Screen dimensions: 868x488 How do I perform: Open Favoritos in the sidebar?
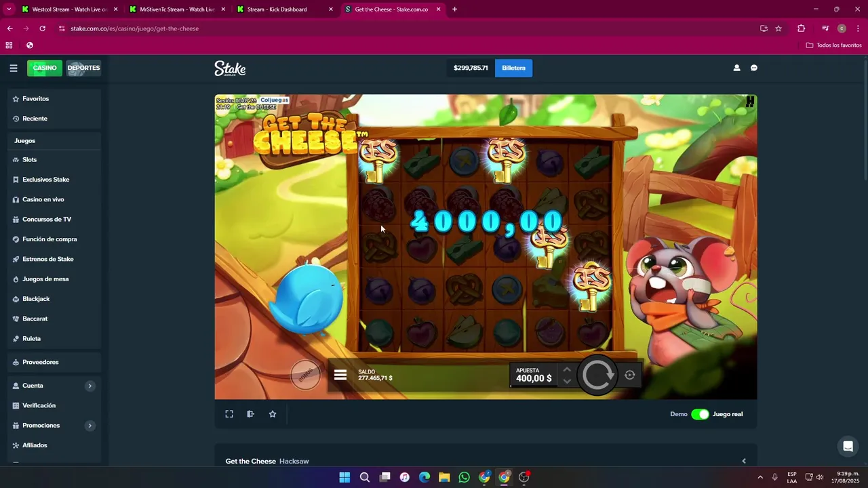pyautogui.click(x=54, y=99)
